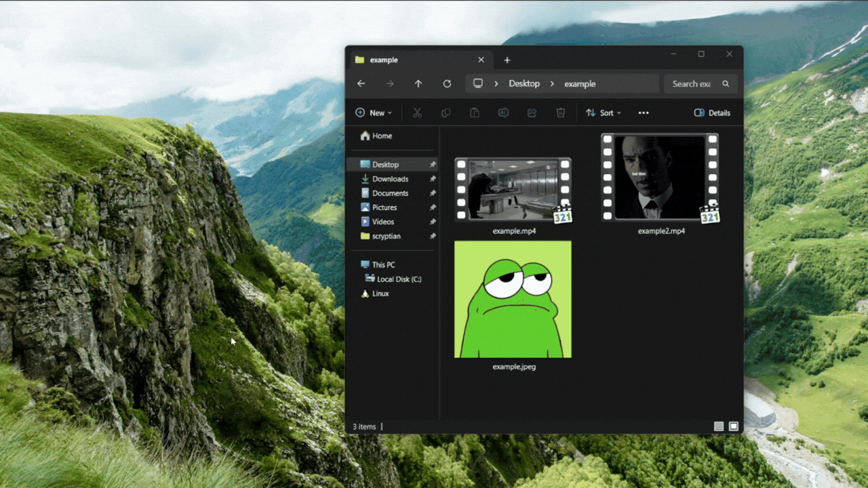Click the pin icon beside Downloads

point(433,179)
